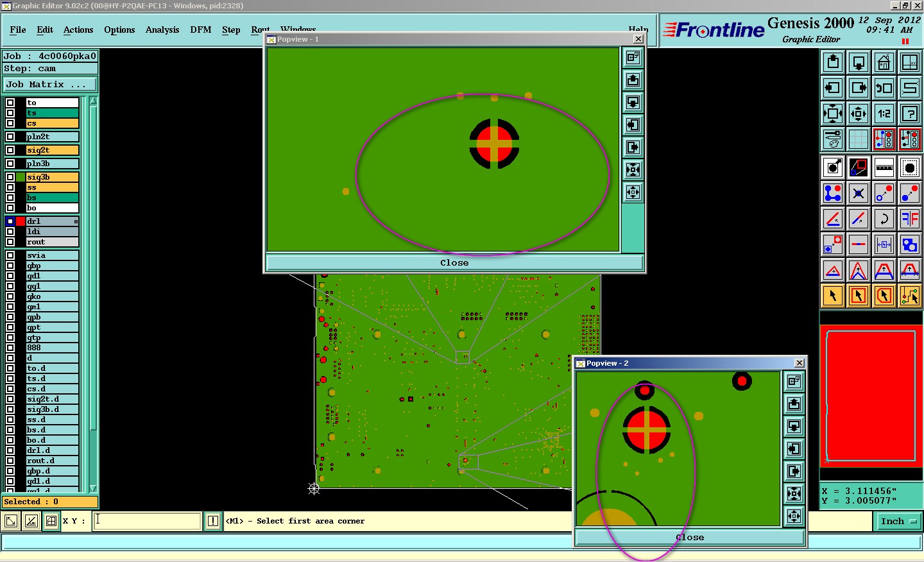Click Close button in Popview 2
This screenshot has width=924, height=562.
(x=690, y=537)
